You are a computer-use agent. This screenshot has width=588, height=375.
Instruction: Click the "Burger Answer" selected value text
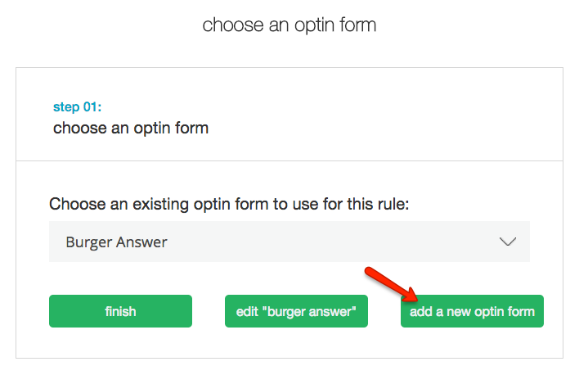point(117,242)
